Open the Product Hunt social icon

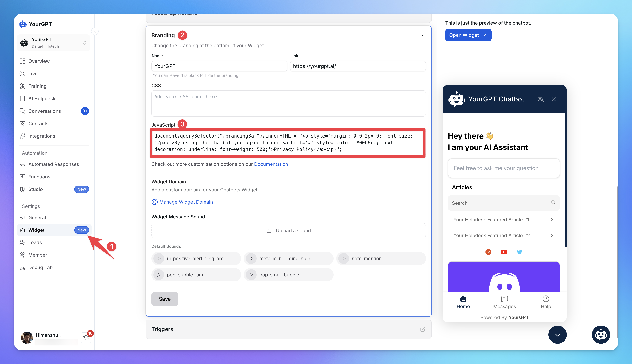pos(488,252)
